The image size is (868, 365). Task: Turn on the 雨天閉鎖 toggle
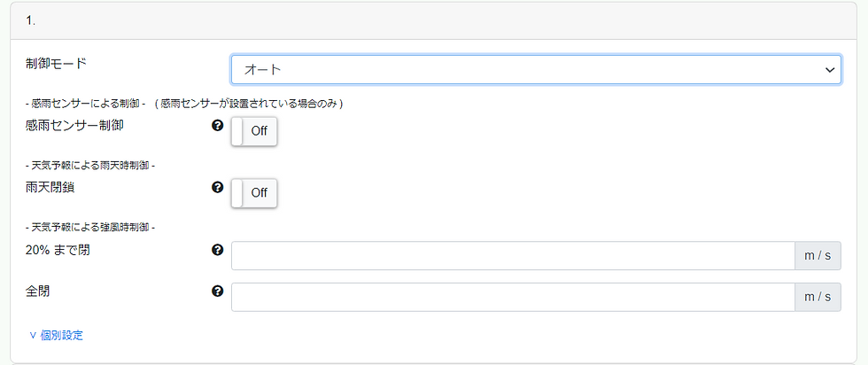point(254,193)
